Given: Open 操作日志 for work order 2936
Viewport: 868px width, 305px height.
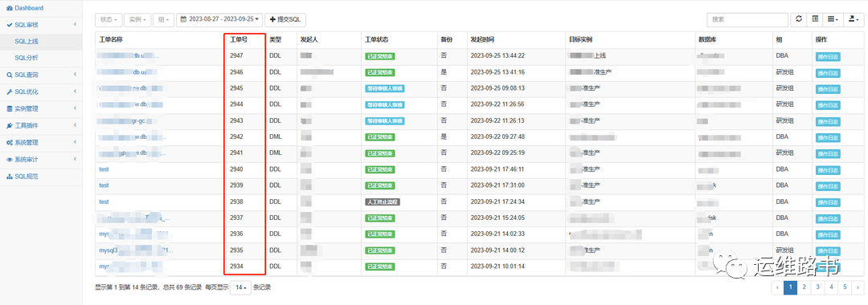Looking at the screenshot, I should tap(828, 235).
